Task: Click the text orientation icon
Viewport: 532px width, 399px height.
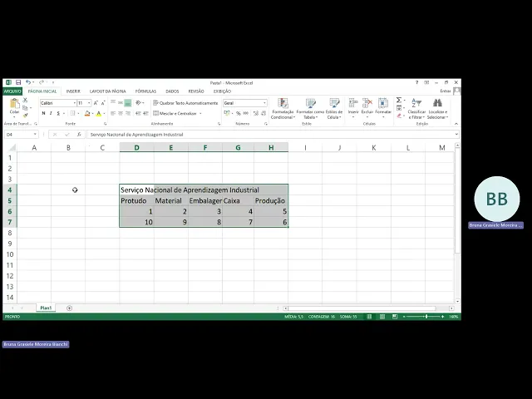Action: point(139,102)
